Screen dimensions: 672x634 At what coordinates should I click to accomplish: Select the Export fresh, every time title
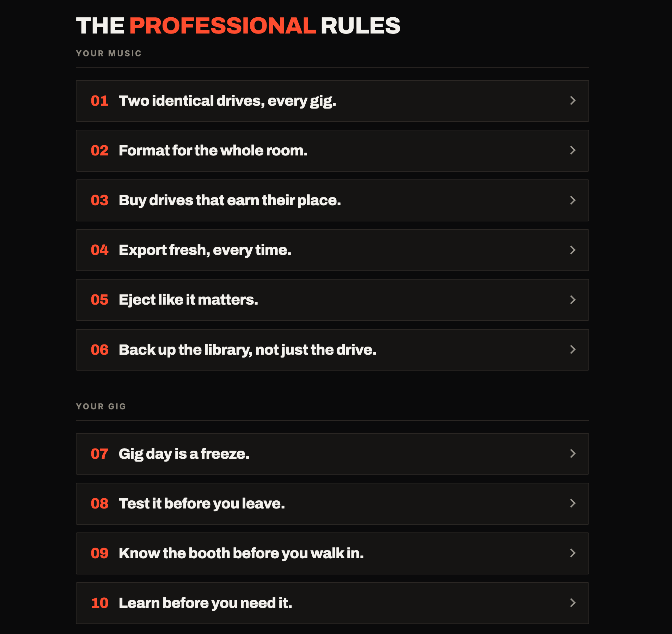pos(205,250)
